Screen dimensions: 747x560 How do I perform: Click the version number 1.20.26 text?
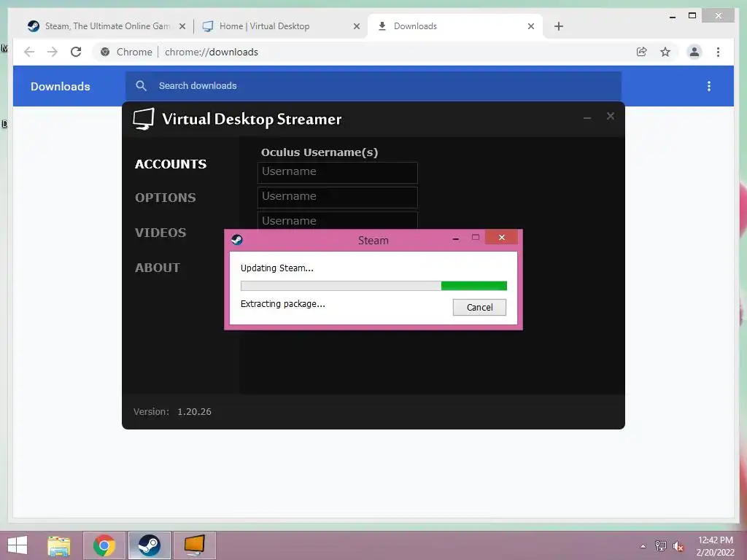pos(194,412)
